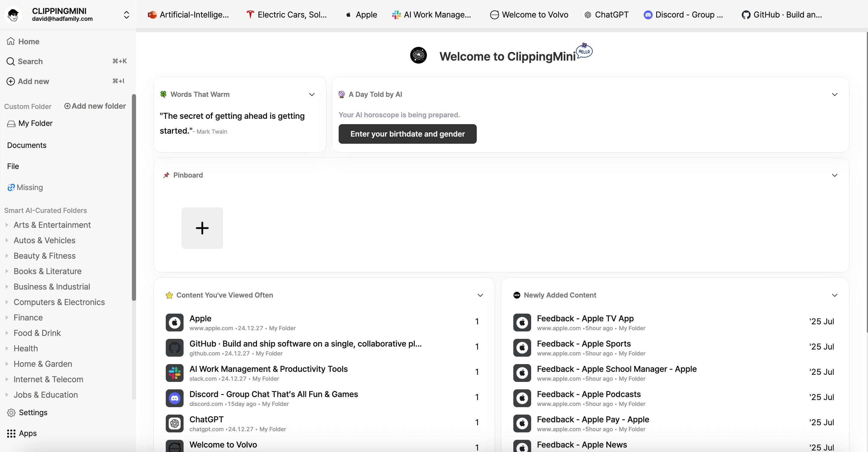Click the ClippingMini galaxy logo
Screen dimensions: 868x452
418,55
